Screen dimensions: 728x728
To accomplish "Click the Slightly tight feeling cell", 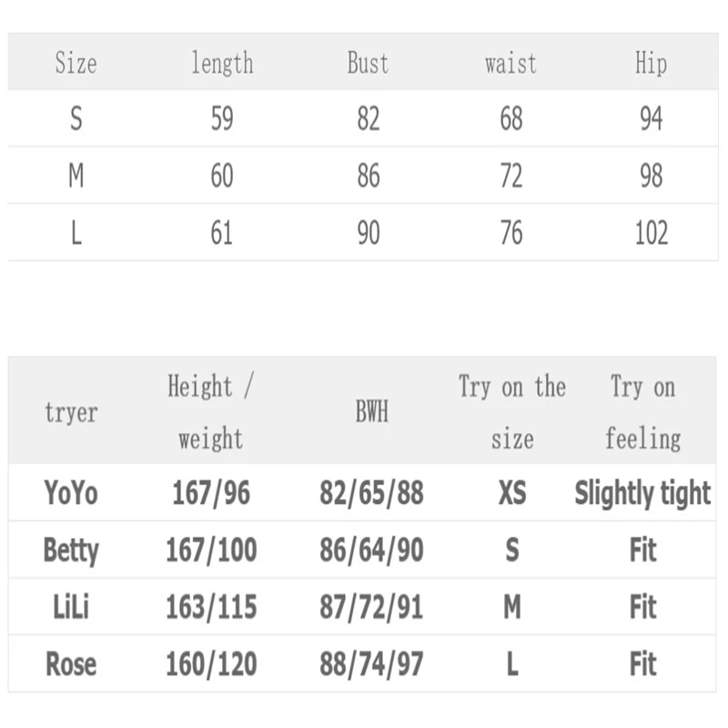I will pos(642,493).
